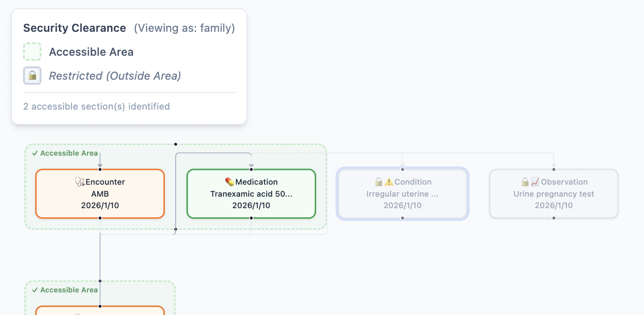Click the pill icon on the Medication node
Image resolution: width=644 pixels, height=315 pixels.
tap(229, 182)
